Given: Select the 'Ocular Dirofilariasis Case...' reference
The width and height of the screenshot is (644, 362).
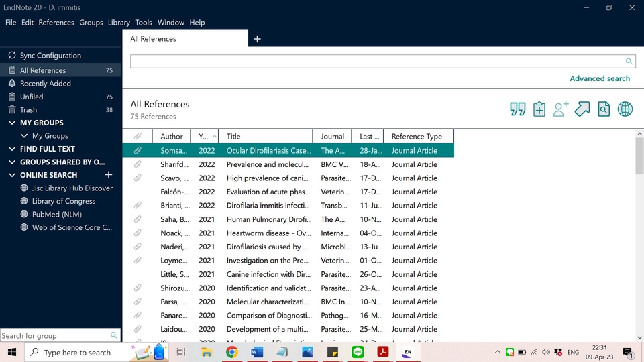Looking at the screenshot, I should click(x=288, y=151).
